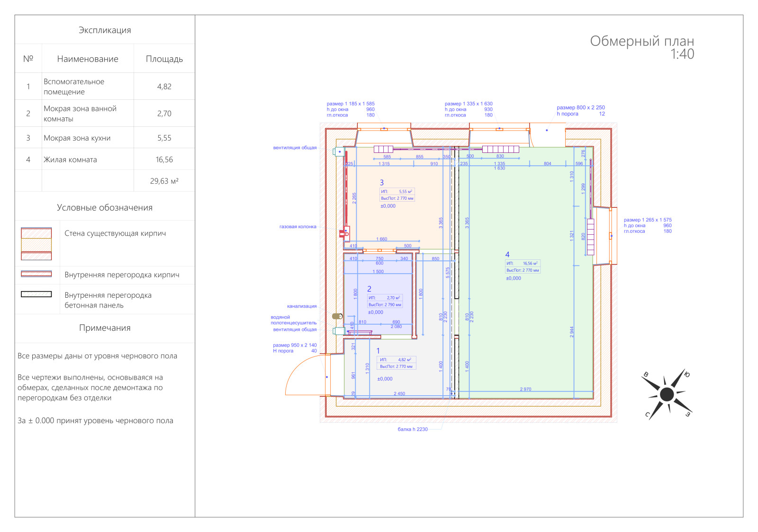Viewport: 758px width, 532px height.
Task: Click the 'Обмерный план' drawing title
Action: tap(641, 42)
